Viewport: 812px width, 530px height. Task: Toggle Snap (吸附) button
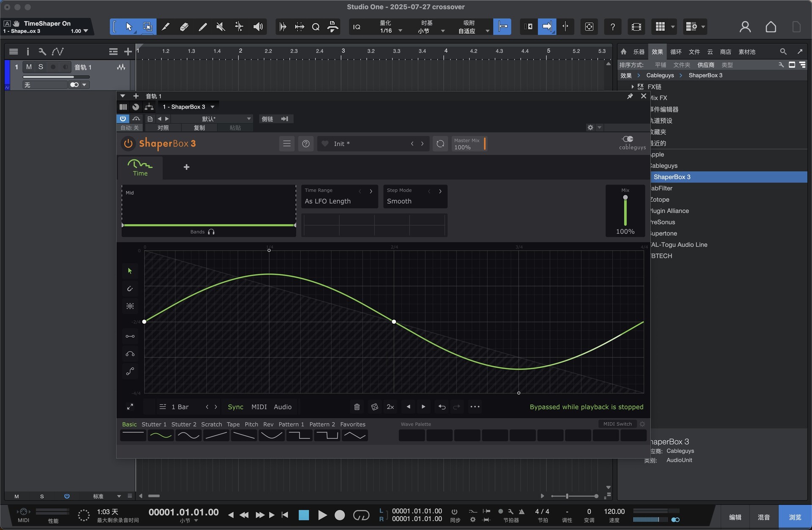[x=502, y=27]
